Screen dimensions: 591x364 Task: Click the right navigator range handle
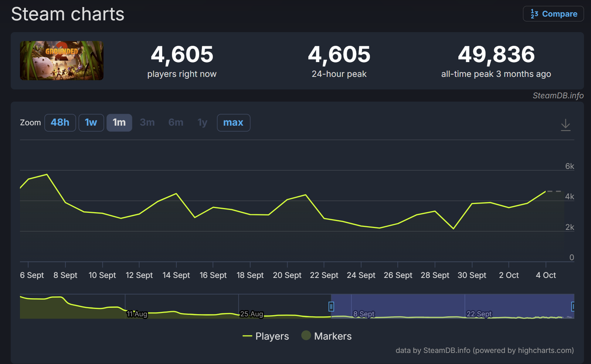(x=573, y=306)
